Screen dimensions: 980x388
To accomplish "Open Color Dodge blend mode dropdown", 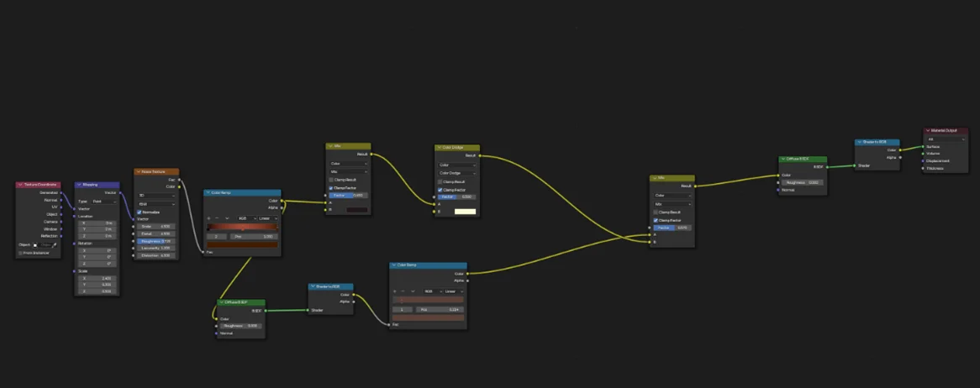I will pos(456,173).
